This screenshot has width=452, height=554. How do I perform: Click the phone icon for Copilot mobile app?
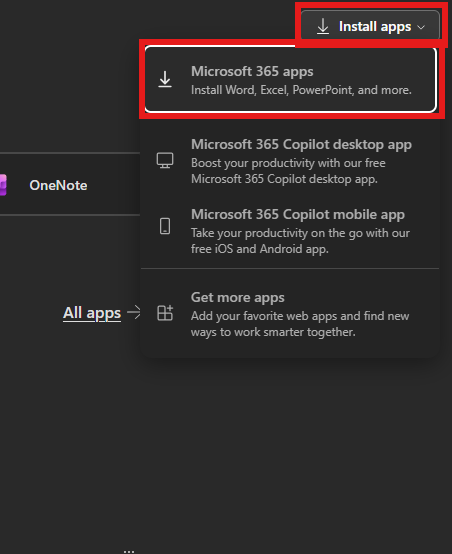point(165,226)
